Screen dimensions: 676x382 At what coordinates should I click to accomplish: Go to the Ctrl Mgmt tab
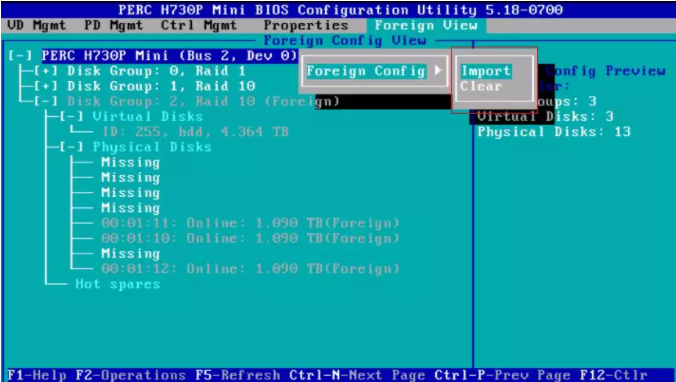(199, 25)
